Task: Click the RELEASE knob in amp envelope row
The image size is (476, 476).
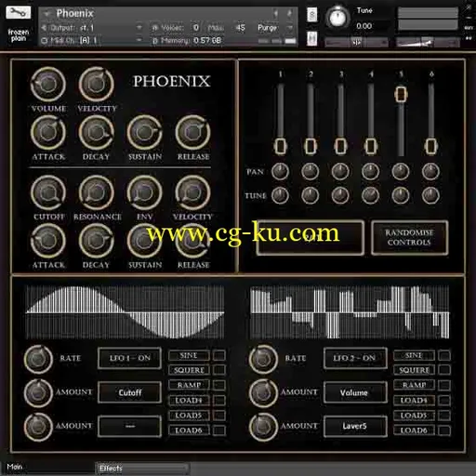Action: tap(193, 133)
